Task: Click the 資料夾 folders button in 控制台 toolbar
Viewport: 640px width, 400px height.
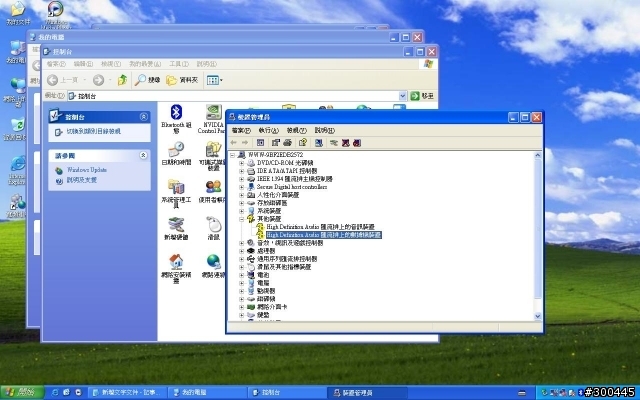Action: coord(182,80)
